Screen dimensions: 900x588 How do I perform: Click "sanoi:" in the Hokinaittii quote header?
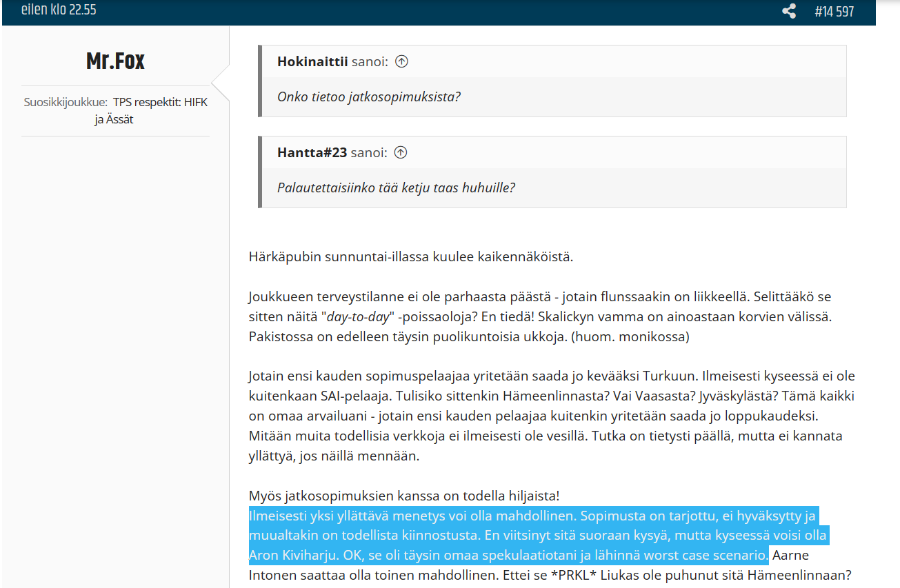tap(370, 61)
